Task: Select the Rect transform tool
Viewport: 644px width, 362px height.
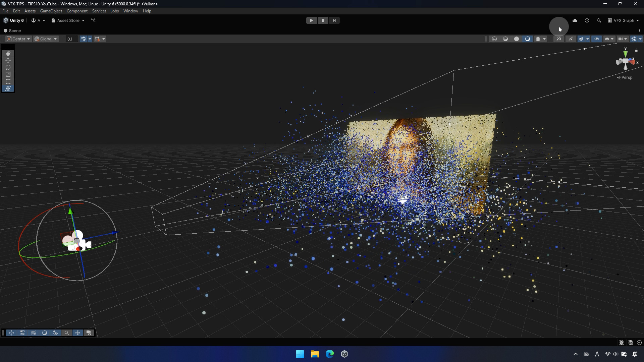Action: click(8, 81)
